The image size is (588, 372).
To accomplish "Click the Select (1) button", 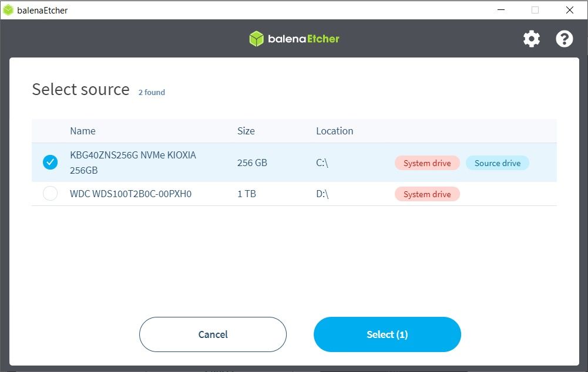I will (x=387, y=334).
